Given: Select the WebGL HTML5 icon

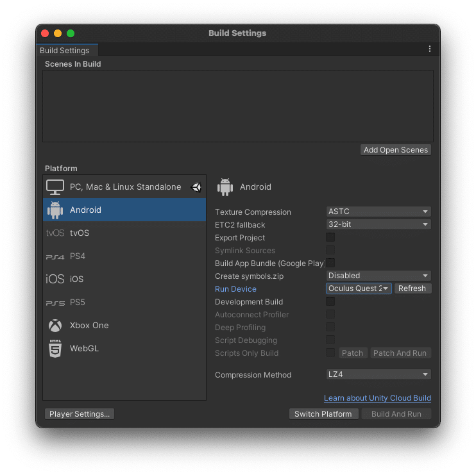Looking at the screenshot, I should click(x=55, y=349).
